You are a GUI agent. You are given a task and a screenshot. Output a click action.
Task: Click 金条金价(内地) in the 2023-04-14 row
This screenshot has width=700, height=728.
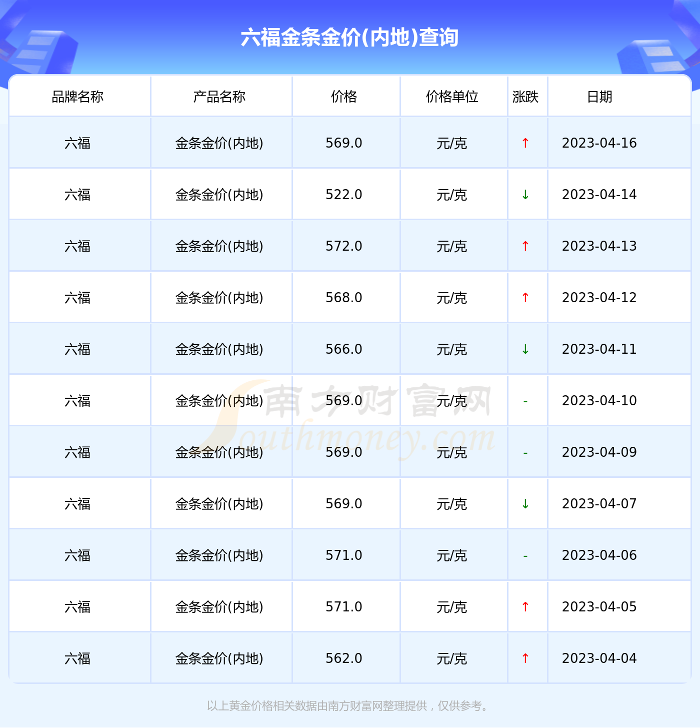pos(219,195)
